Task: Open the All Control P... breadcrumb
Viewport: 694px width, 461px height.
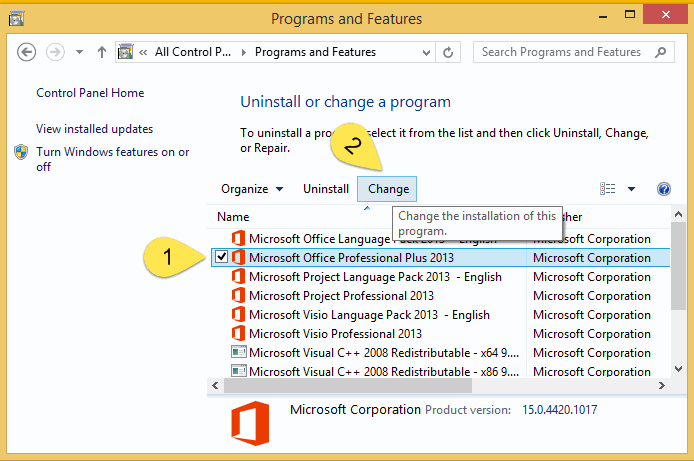Action: pos(193,52)
